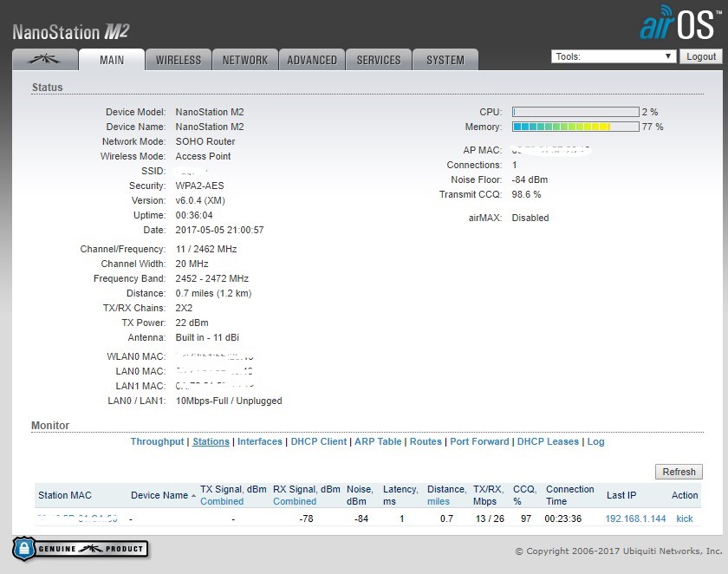
Task: Open last IP 192.168.1.144 link
Action: pos(635,519)
